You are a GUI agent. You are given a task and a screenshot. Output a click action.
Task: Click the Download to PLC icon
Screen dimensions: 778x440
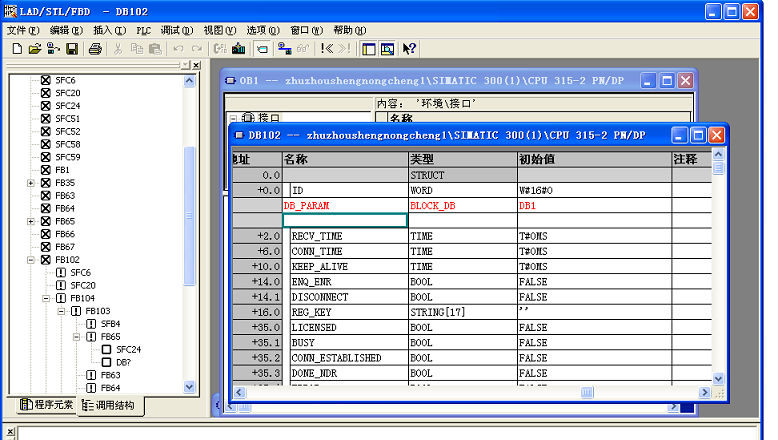[239, 49]
